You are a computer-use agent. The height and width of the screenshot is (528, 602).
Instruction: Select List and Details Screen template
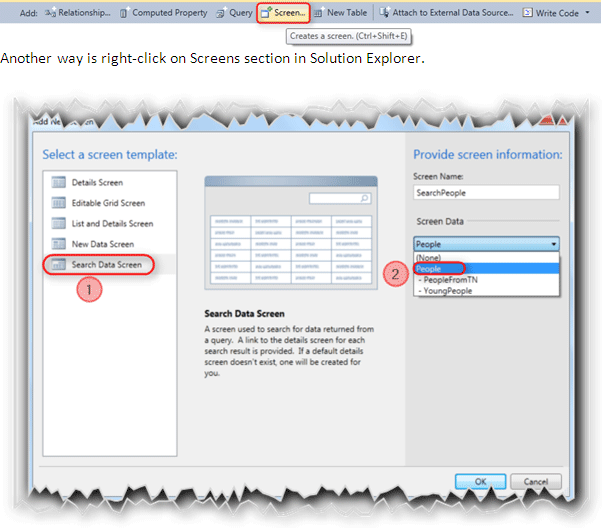pyautogui.click(x=109, y=223)
